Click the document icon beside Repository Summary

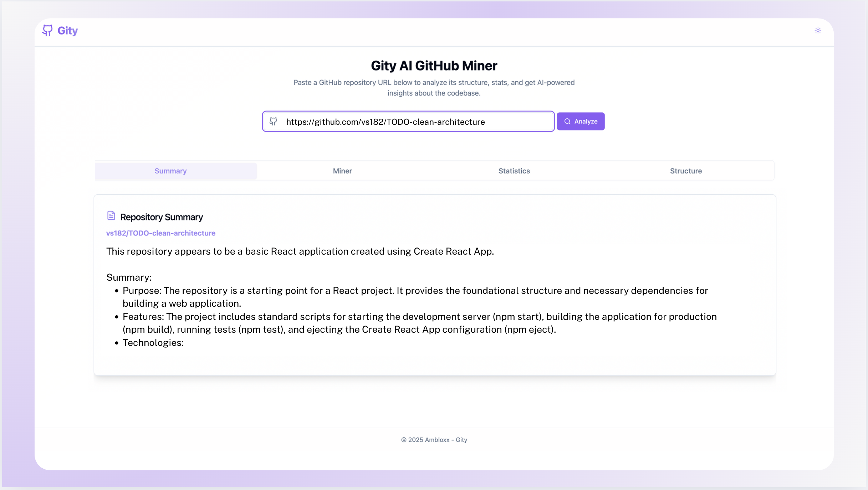click(x=111, y=216)
